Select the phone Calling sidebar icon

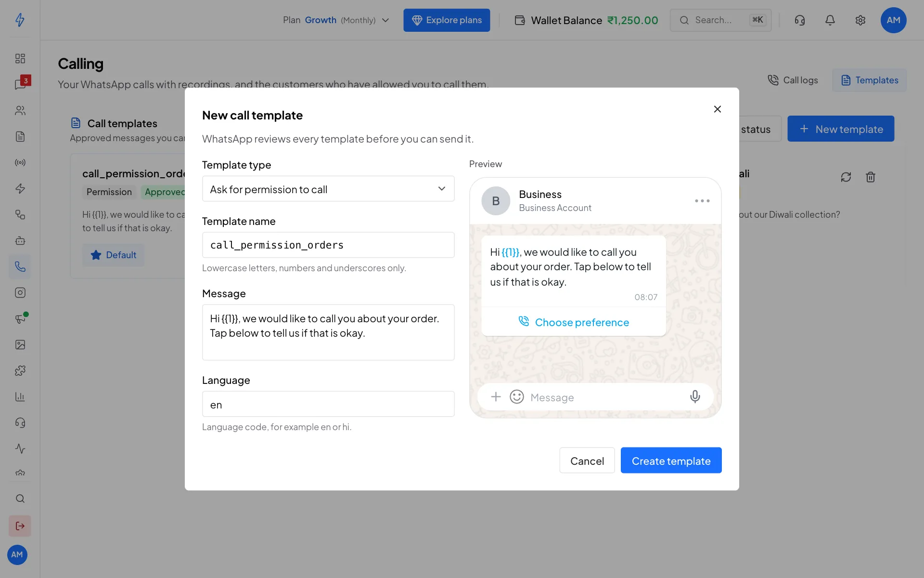[x=20, y=267]
